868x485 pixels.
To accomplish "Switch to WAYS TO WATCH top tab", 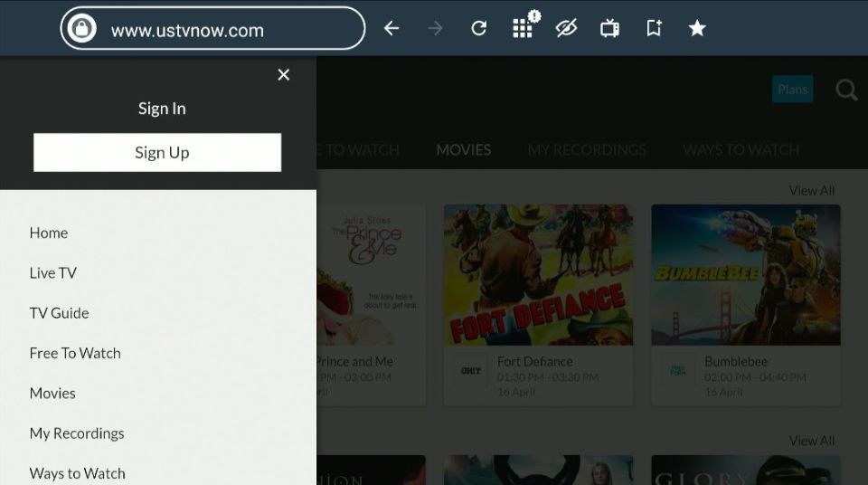I will coord(741,149).
